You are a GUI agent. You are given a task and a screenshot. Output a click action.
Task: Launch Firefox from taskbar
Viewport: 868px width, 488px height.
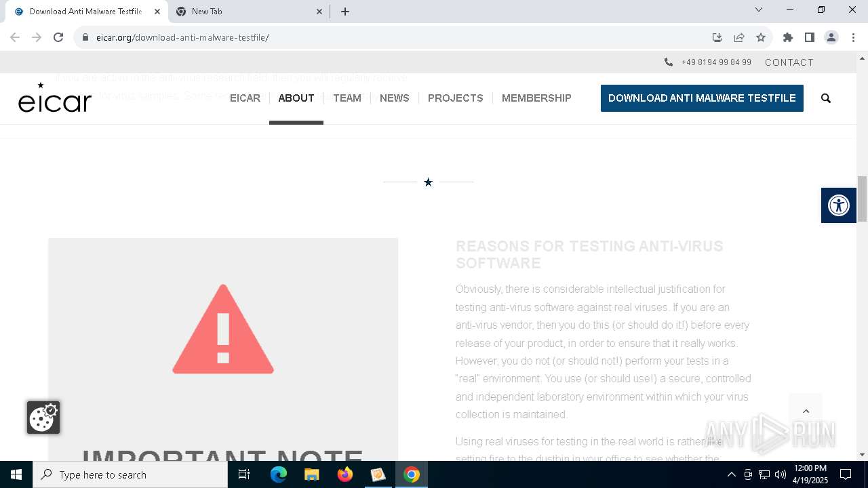coord(345,474)
